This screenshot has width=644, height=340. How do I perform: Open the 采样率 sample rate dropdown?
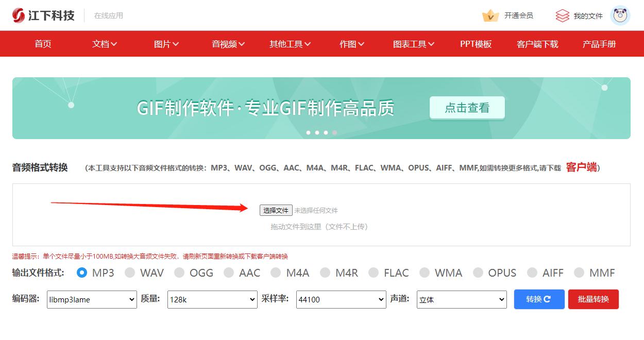[341, 299]
